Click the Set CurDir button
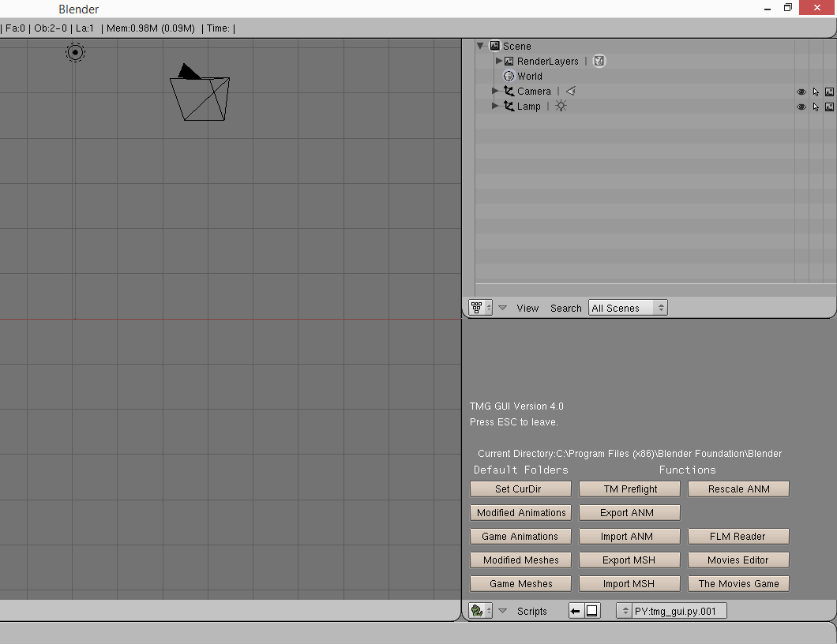837x644 pixels. [x=520, y=489]
